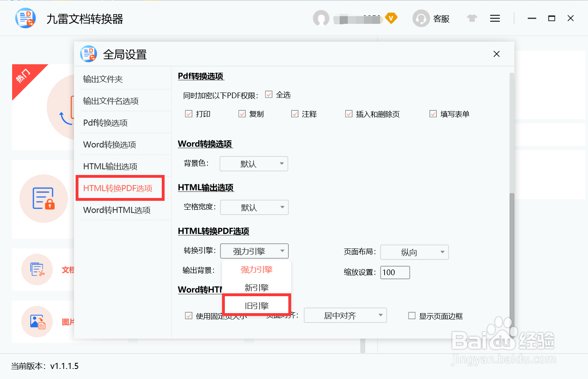Expand the 空格宽度 width dropdown

(x=254, y=207)
